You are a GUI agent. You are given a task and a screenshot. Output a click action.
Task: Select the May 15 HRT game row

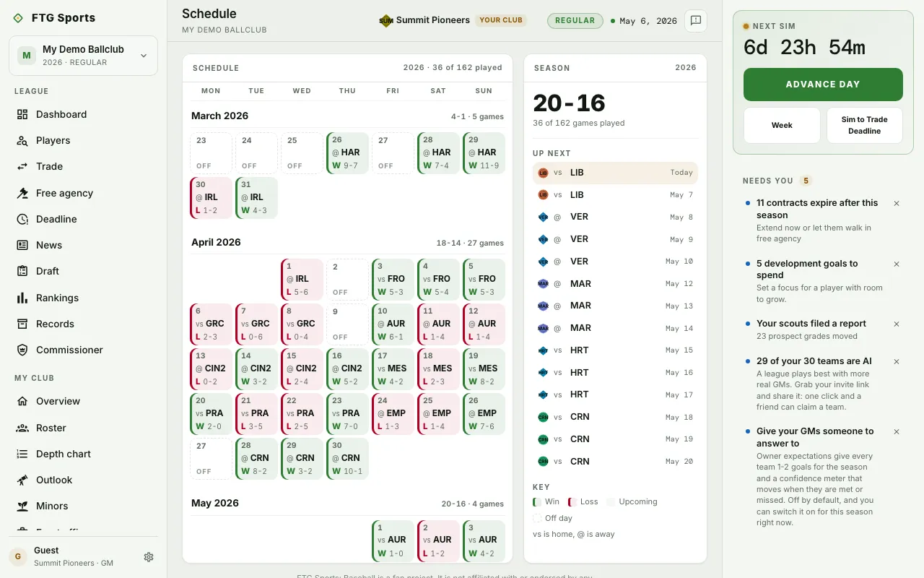[x=615, y=350]
